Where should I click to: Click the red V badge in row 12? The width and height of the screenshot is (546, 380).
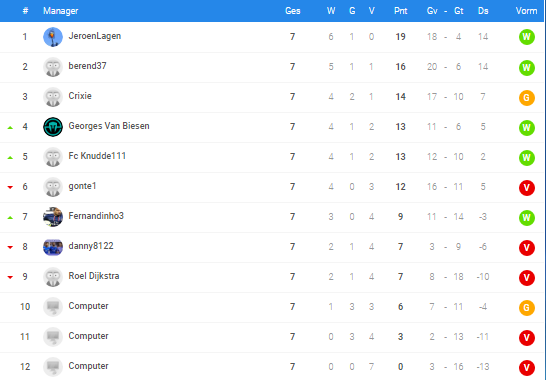[x=526, y=367]
